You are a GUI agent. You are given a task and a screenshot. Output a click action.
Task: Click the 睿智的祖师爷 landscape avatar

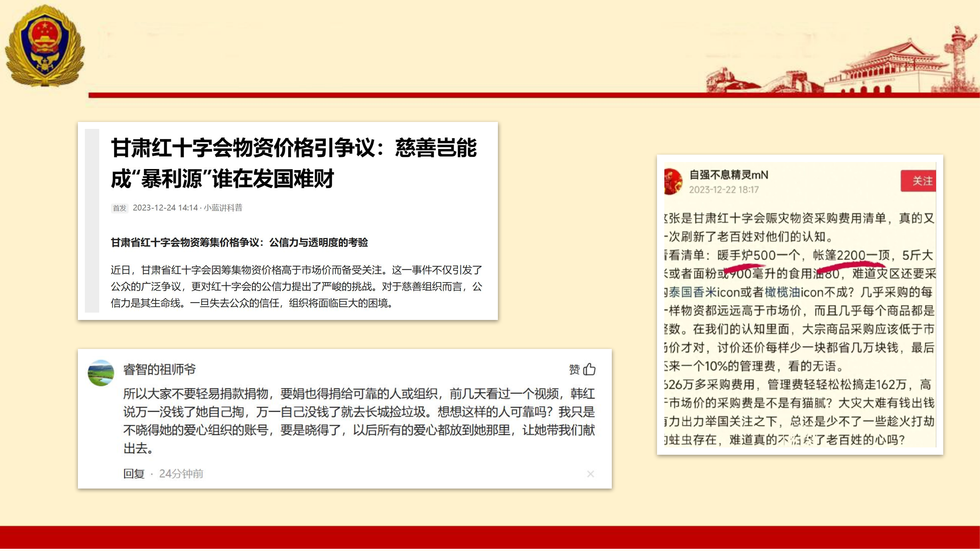pyautogui.click(x=101, y=372)
